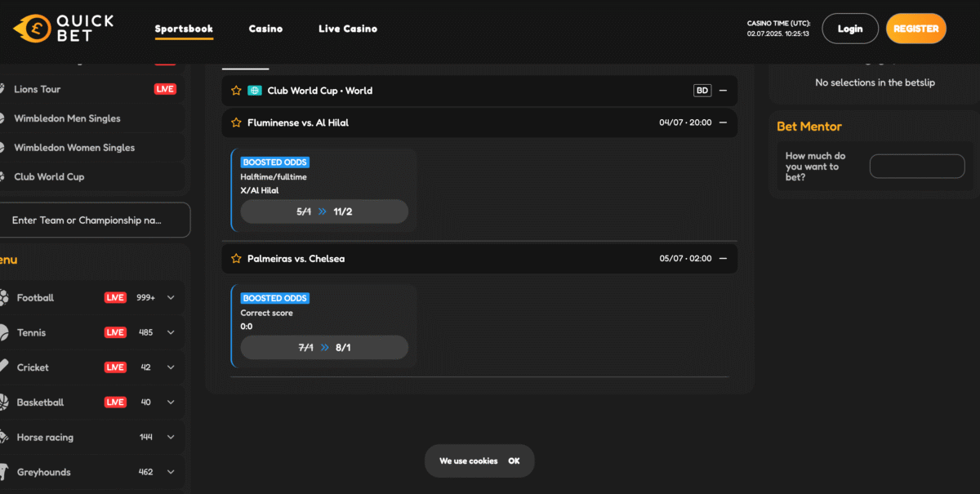Expand the Cricket menu chevron
This screenshot has height=494, width=980.
[x=171, y=367]
